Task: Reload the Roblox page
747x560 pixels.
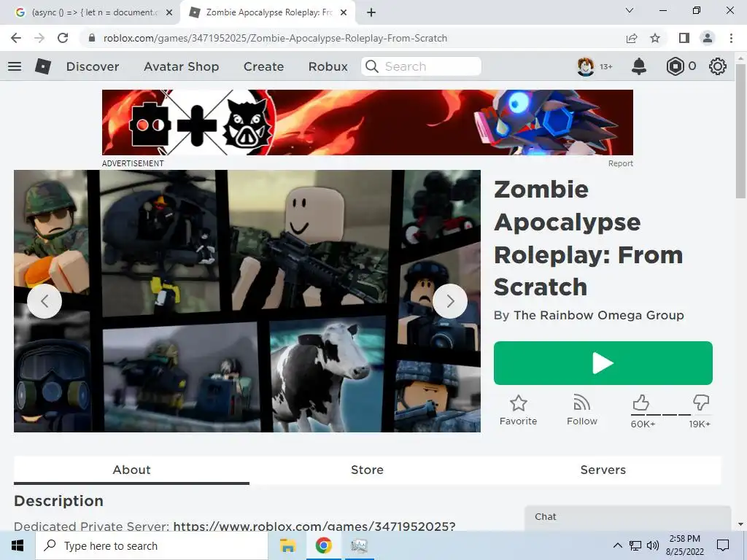Action: coord(63,38)
